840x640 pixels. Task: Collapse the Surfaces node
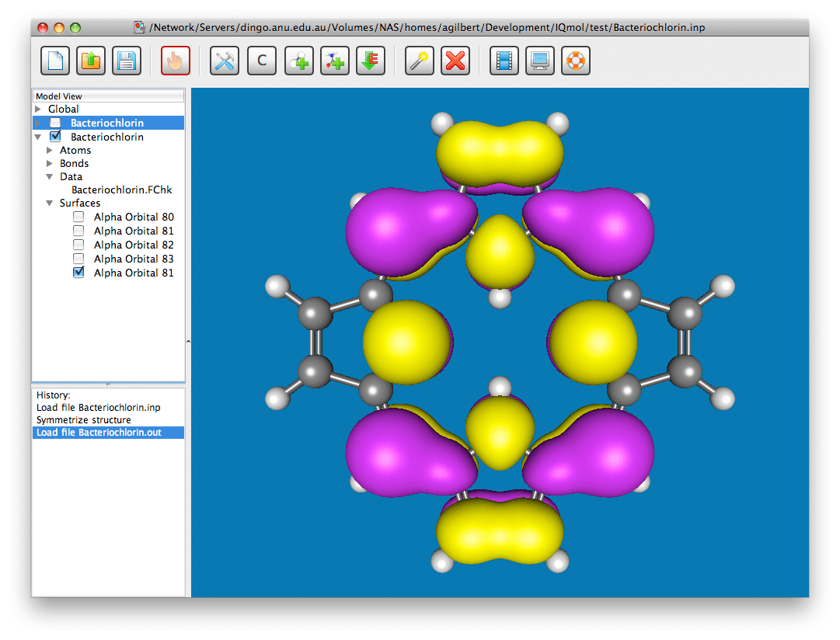[50, 203]
